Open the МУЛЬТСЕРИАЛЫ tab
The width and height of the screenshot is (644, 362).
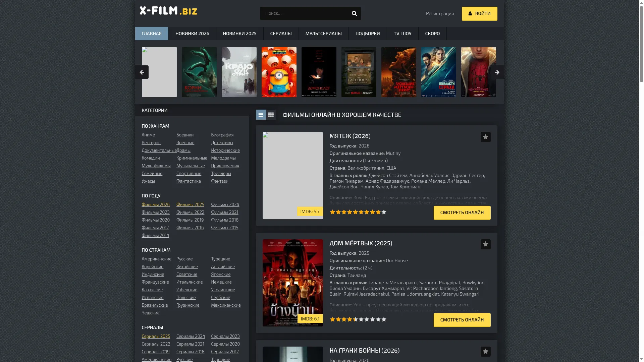pyautogui.click(x=323, y=34)
